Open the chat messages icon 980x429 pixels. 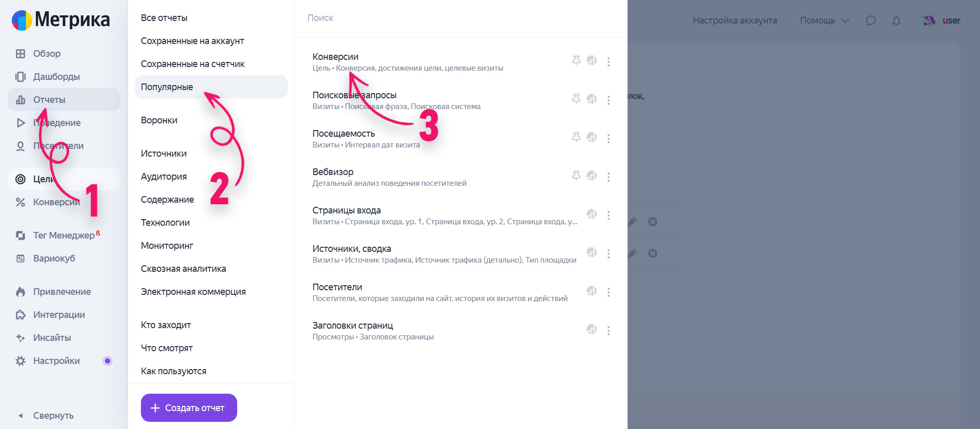(x=870, y=20)
